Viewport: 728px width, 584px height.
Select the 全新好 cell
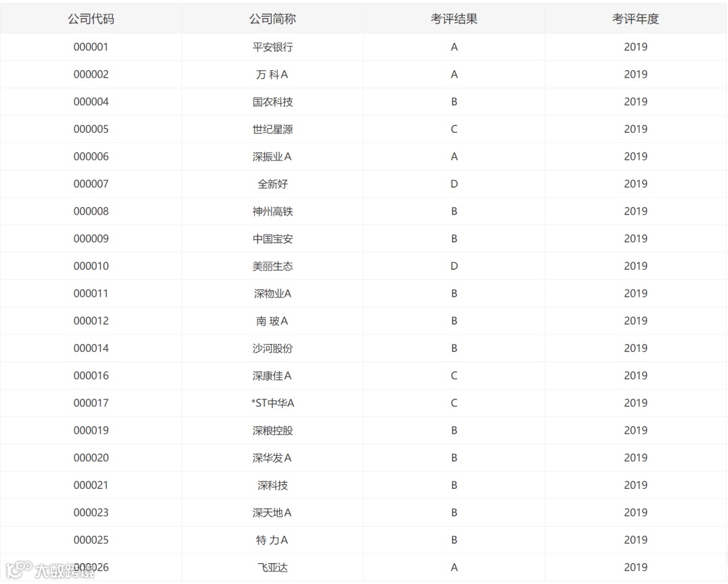(x=272, y=184)
